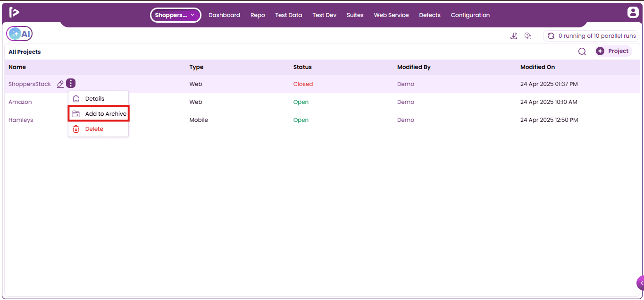Viewport: 644px width, 300px height.
Task: Click the Name column header
Action: tap(17, 67)
